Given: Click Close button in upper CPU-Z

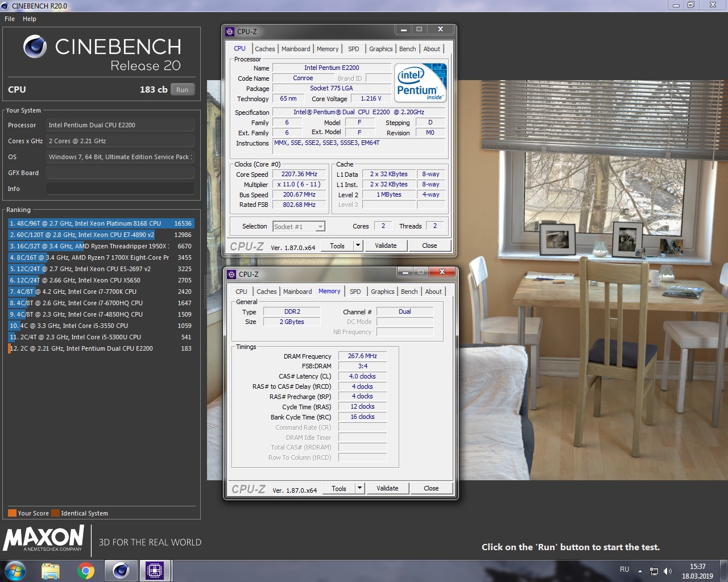Looking at the screenshot, I should point(429,246).
